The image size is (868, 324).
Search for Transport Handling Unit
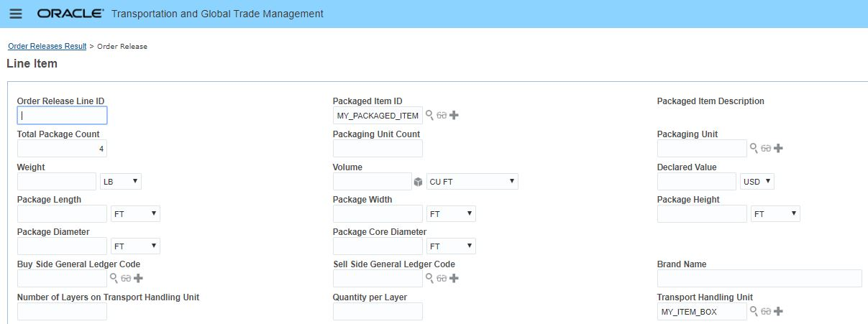[x=754, y=311]
